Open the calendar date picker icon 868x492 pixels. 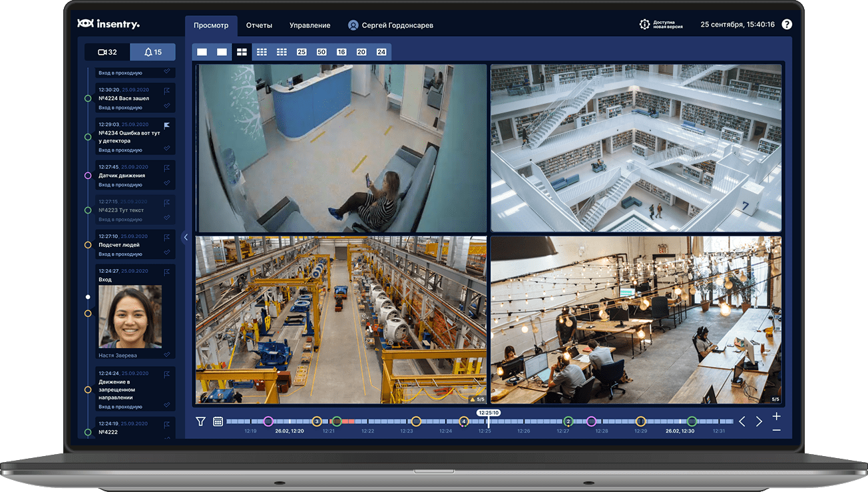(218, 421)
